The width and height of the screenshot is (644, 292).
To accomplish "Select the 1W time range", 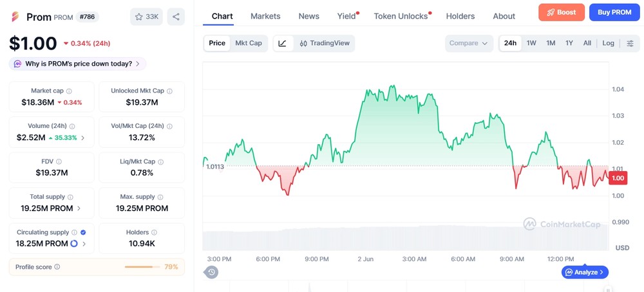I will pyautogui.click(x=531, y=43).
